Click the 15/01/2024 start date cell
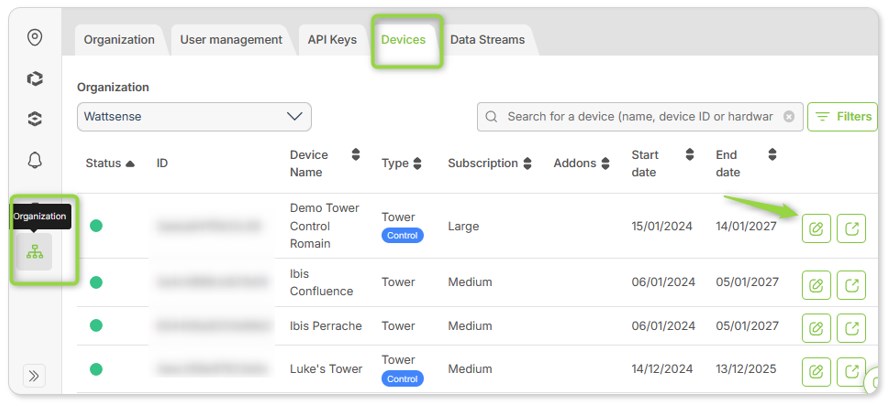The width and height of the screenshot is (890, 407). click(x=662, y=226)
